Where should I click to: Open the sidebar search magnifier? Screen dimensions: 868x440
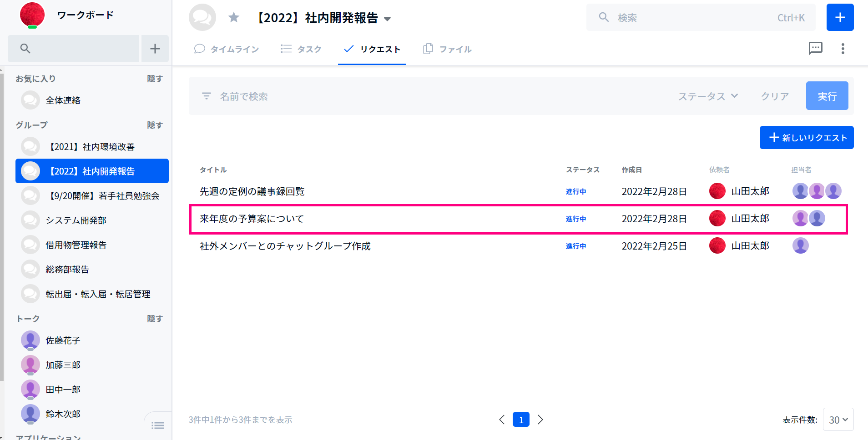(25, 48)
